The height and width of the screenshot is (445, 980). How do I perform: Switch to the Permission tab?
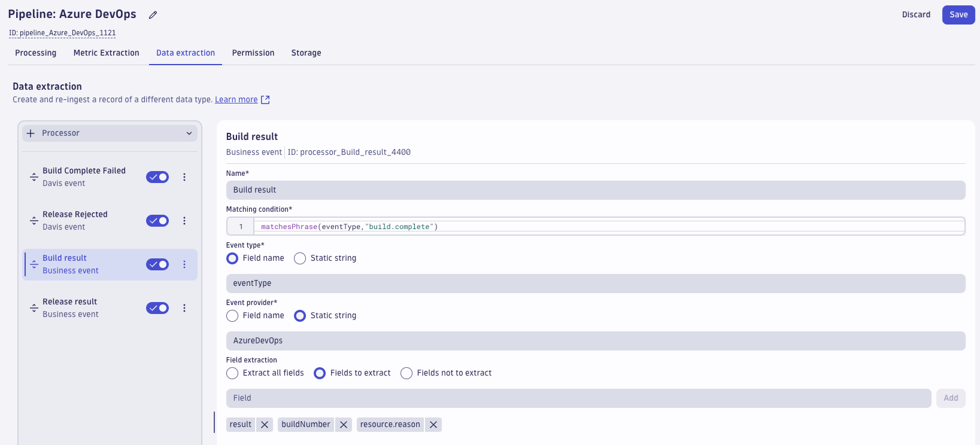[x=253, y=53]
